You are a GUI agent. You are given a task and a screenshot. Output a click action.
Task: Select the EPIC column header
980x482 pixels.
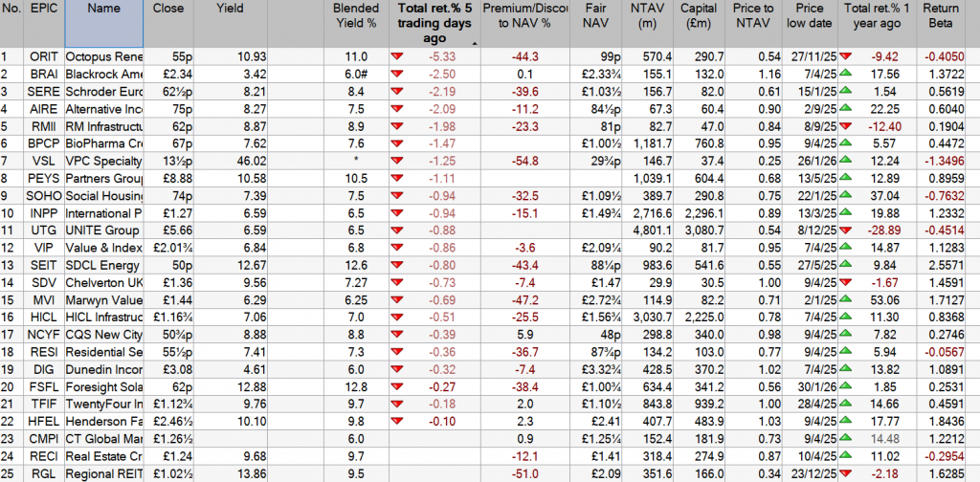(x=43, y=8)
